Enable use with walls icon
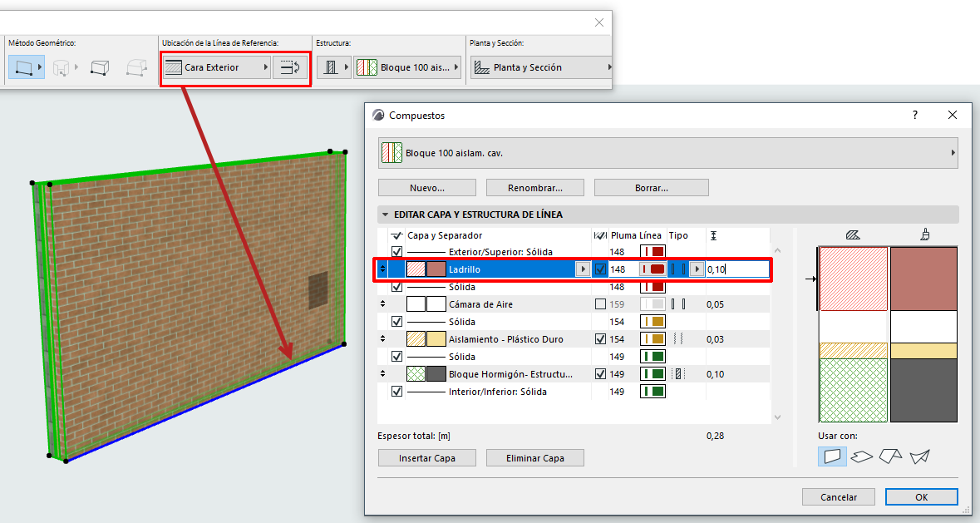The width and height of the screenshot is (980, 523). (x=832, y=456)
